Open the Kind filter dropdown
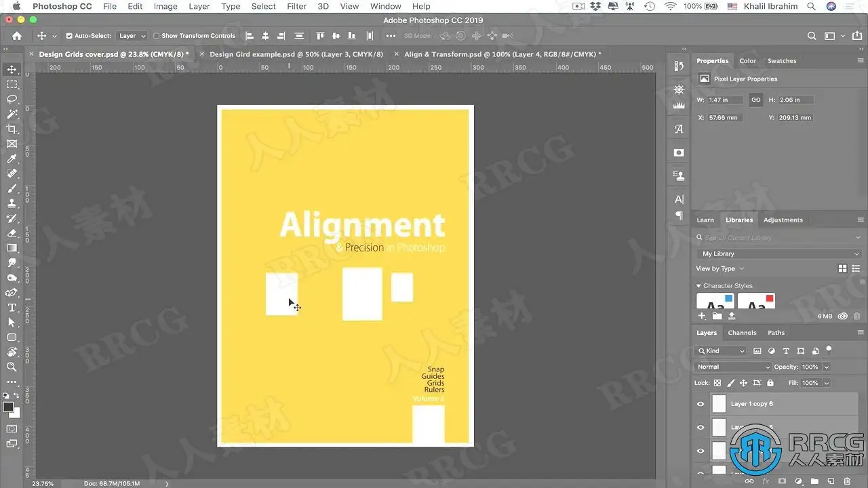Viewport: 868px width, 488px height. [722, 351]
